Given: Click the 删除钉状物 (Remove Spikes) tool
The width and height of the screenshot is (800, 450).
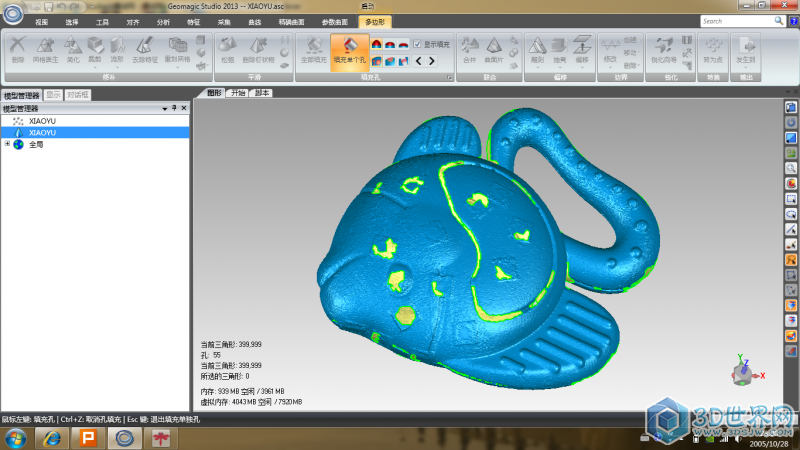Looking at the screenshot, I should 258,49.
